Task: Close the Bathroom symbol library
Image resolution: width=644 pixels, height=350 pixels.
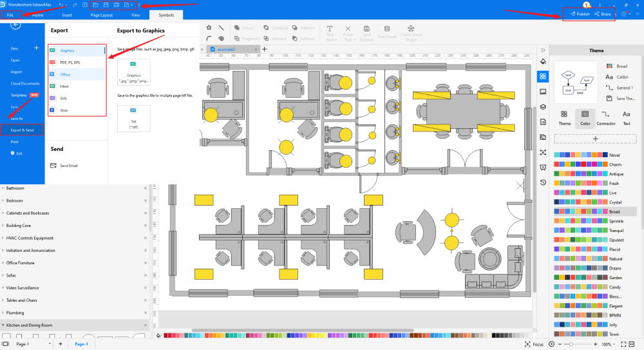Action: click(x=146, y=188)
